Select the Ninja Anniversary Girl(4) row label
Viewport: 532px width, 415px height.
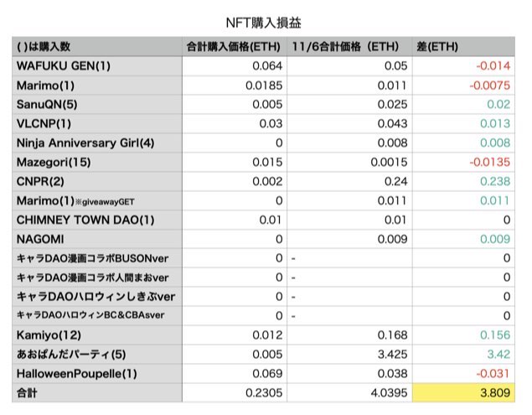[85, 143]
